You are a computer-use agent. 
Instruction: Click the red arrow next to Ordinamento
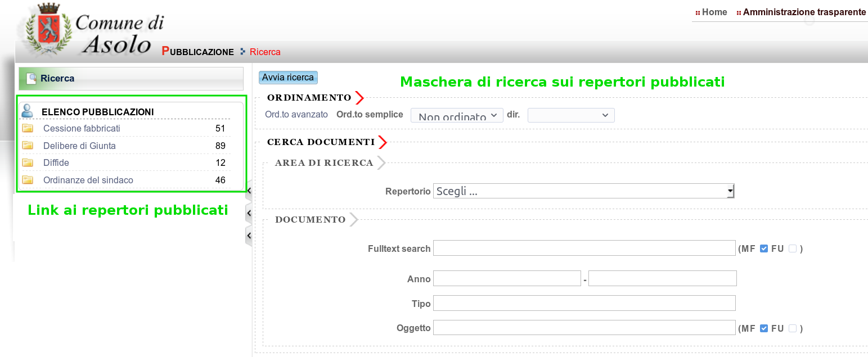[359, 98]
